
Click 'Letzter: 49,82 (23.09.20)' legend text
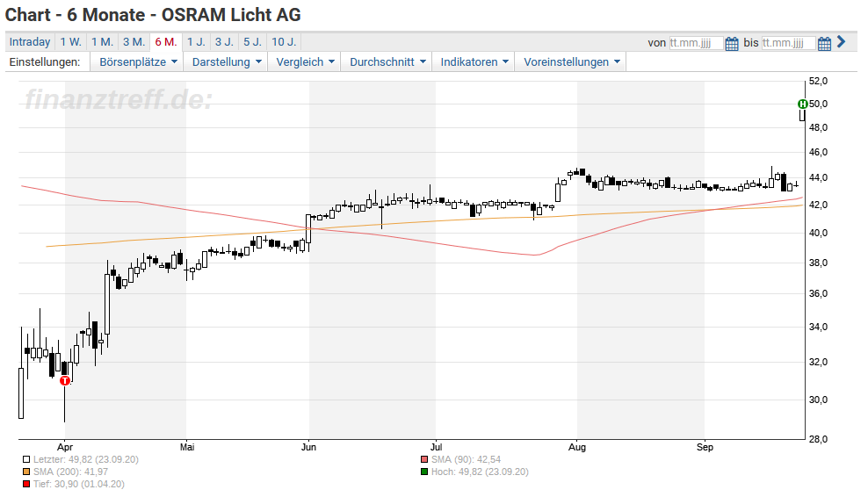[86, 459]
